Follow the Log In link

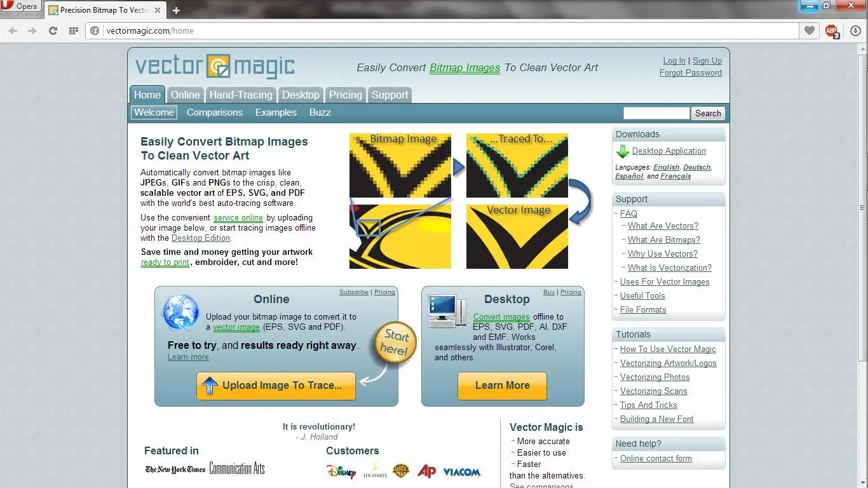(x=674, y=61)
